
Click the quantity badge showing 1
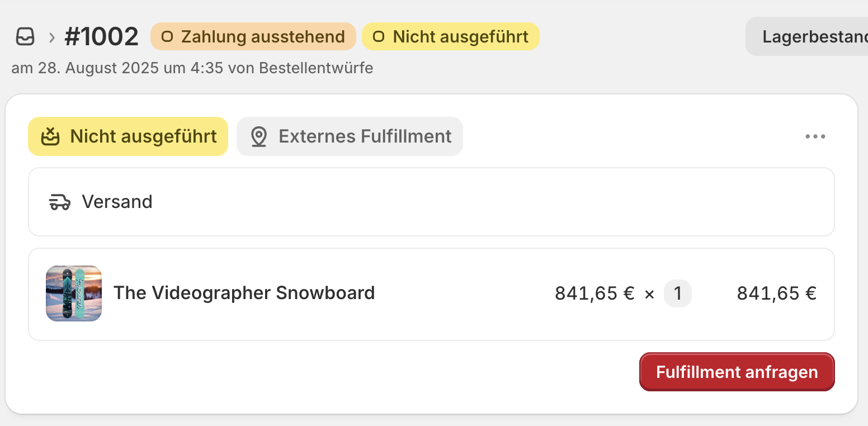pyautogui.click(x=677, y=294)
